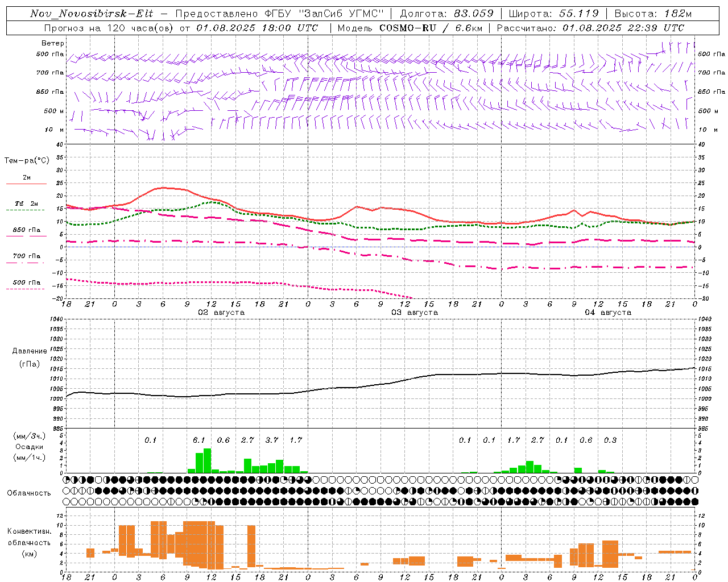The width and height of the screenshot is (728, 582).
Task: Click the Высота: 182м value
Action: (653, 14)
